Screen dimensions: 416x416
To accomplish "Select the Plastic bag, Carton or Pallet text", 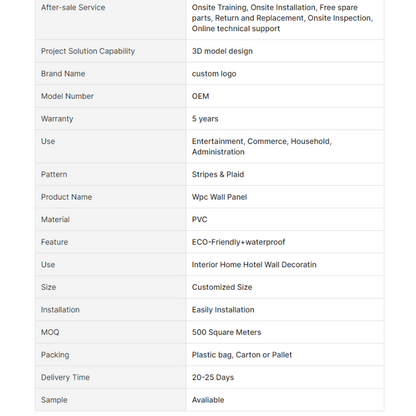I will pos(242,355).
